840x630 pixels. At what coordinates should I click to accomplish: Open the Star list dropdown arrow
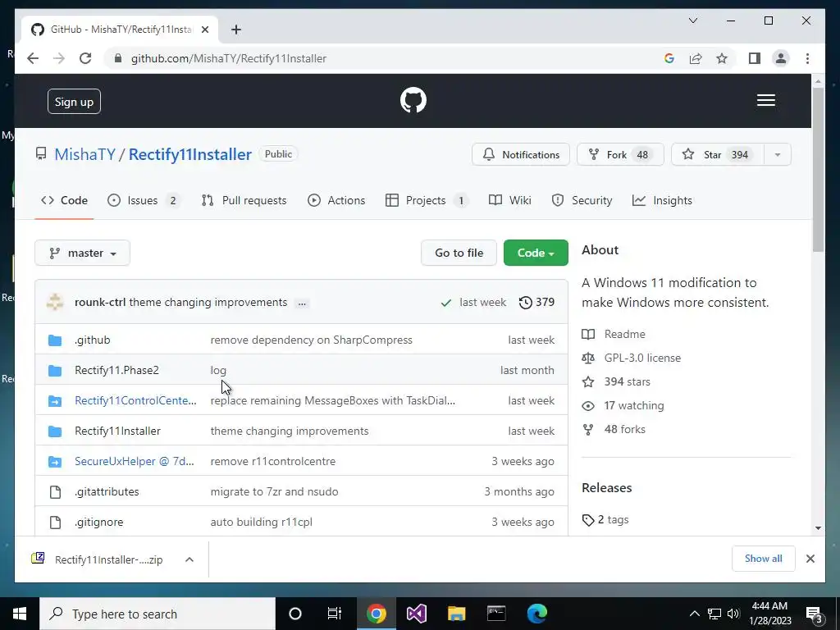tap(778, 155)
